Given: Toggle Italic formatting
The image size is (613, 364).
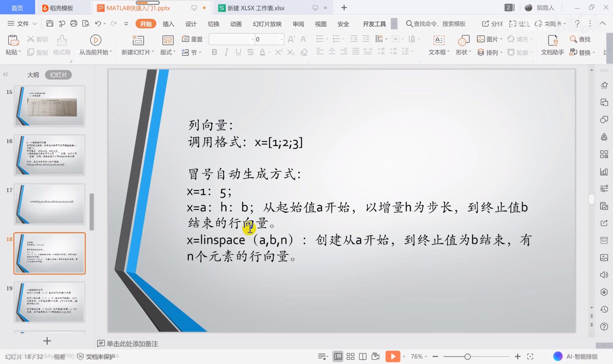Looking at the screenshot, I should (x=226, y=52).
